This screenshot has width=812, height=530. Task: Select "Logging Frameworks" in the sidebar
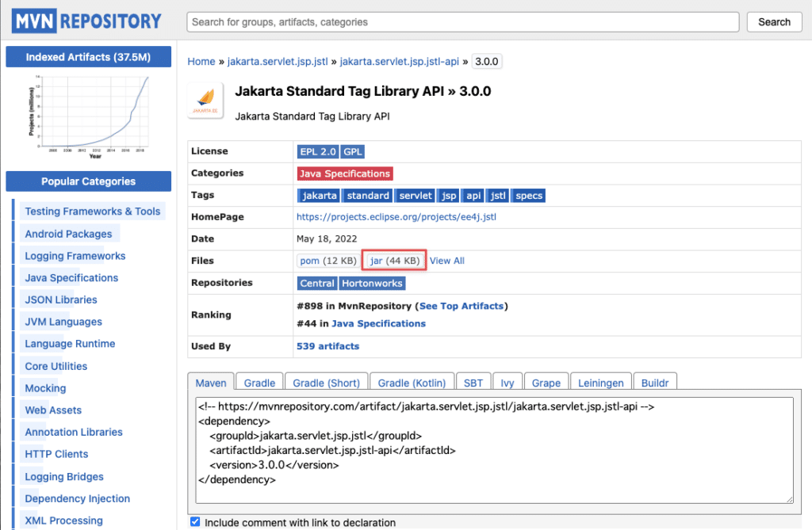pos(74,255)
